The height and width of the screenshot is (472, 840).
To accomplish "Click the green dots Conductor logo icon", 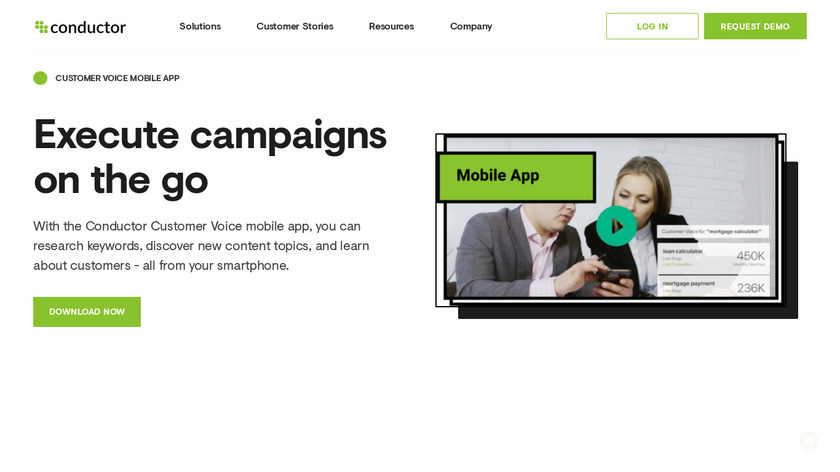I will (41, 27).
